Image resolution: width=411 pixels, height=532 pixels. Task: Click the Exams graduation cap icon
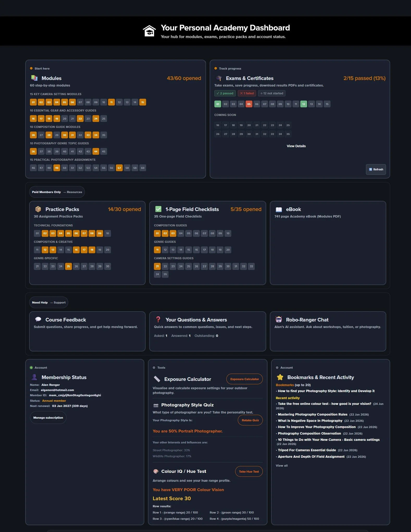click(x=219, y=78)
